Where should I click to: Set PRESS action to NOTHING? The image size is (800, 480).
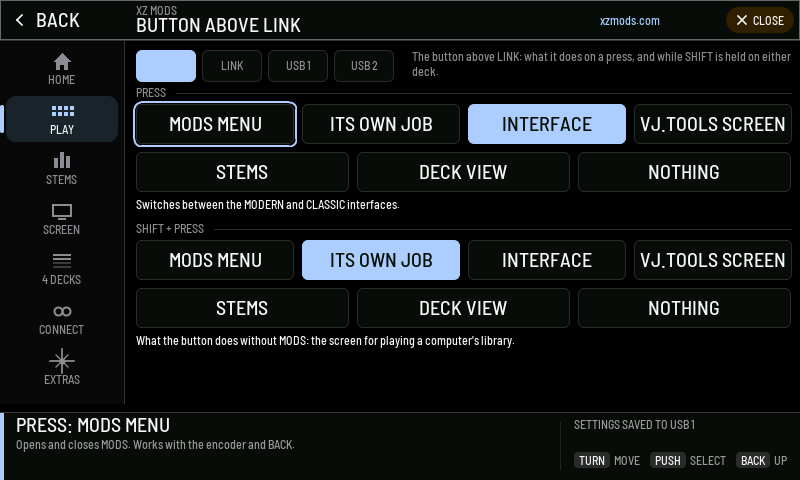pos(684,172)
